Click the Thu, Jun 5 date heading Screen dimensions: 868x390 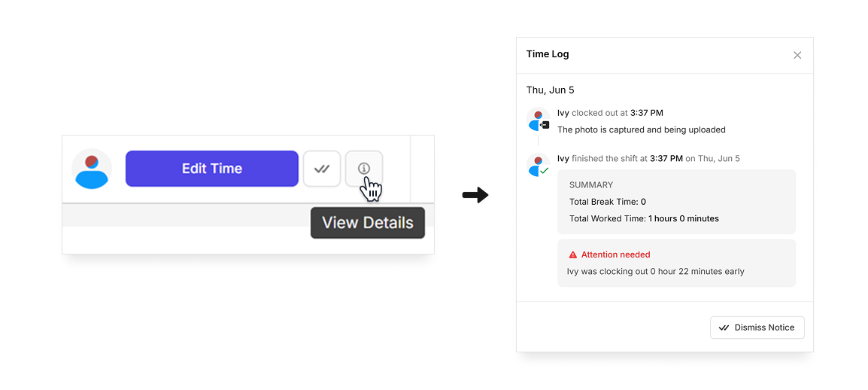coord(551,90)
